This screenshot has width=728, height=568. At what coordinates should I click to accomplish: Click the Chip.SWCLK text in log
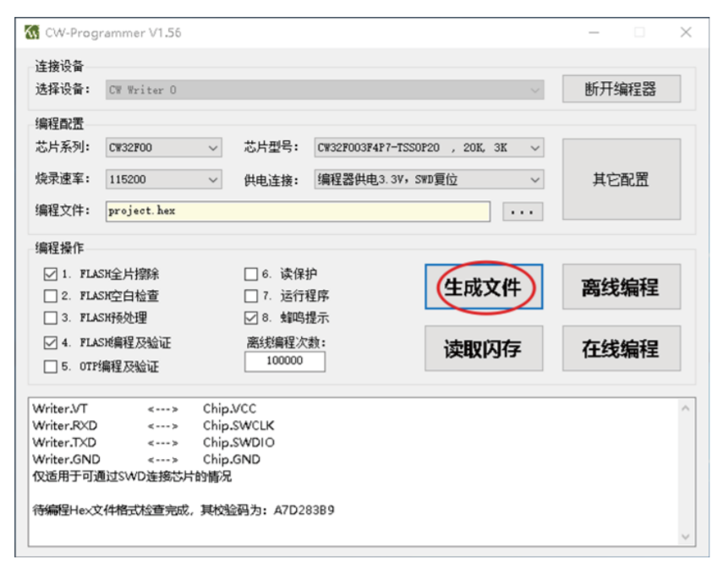238,425
